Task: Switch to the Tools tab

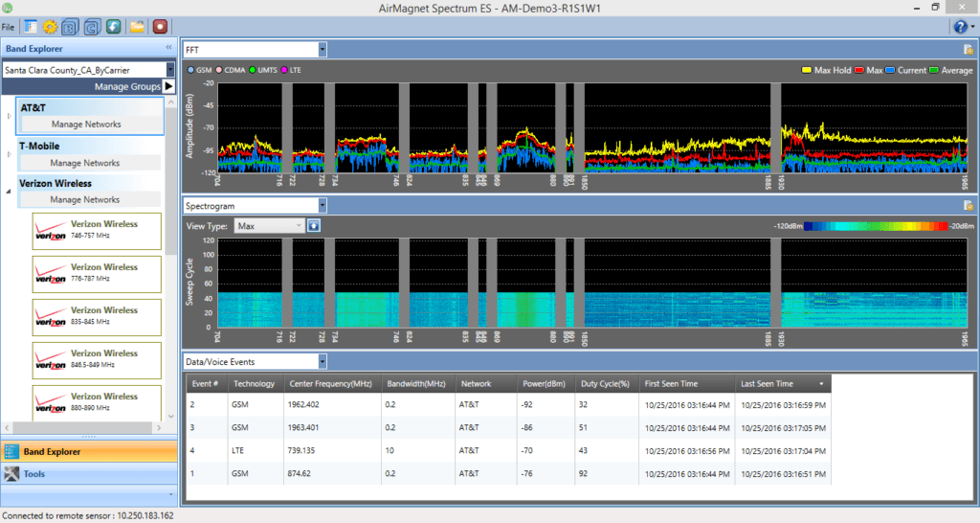Action: 89,474
